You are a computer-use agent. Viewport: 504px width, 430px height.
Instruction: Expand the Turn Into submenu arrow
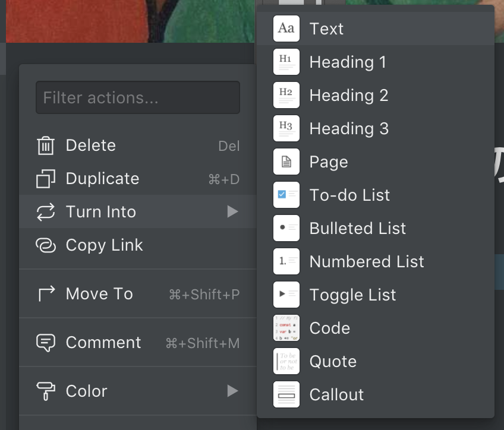tap(233, 211)
